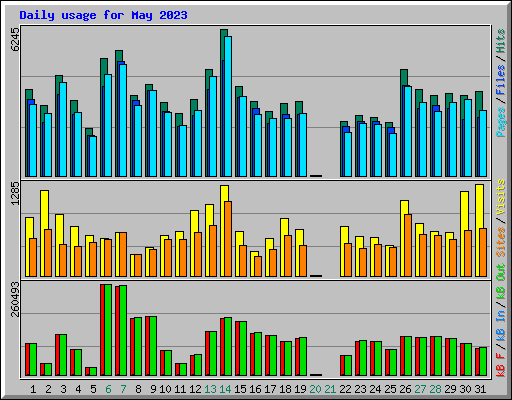512x400 pixels.
Task: Select day label 11 on x-axis
Action: [180, 389]
